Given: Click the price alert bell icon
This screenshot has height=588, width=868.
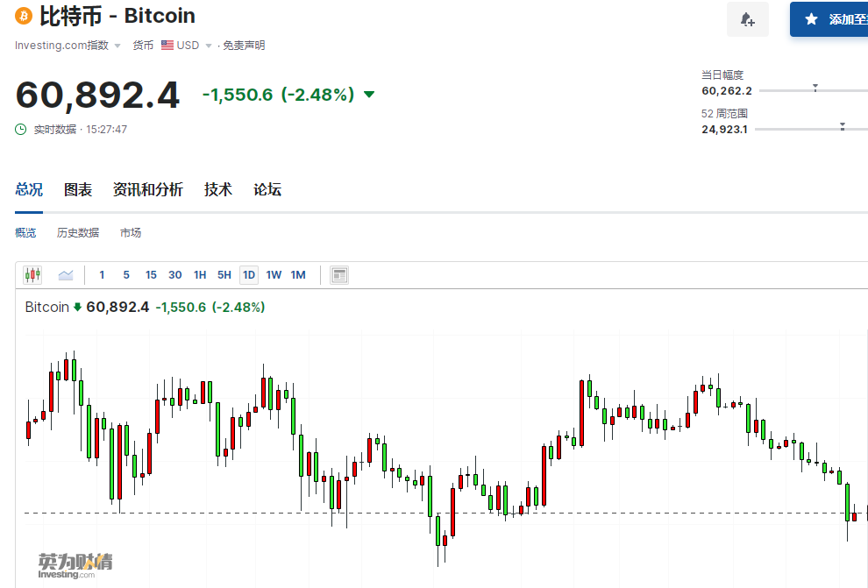Looking at the screenshot, I should [x=747, y=19].
